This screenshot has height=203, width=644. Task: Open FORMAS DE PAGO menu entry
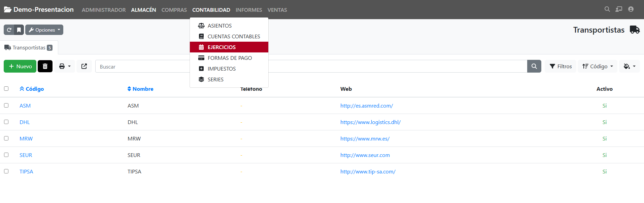pyautogui.click(x=230, y=58)
